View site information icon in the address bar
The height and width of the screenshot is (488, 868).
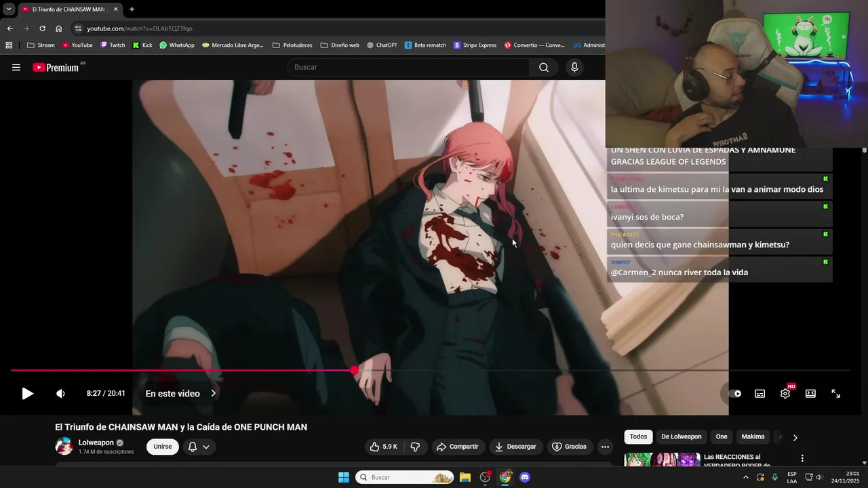(x=78, y=28)
